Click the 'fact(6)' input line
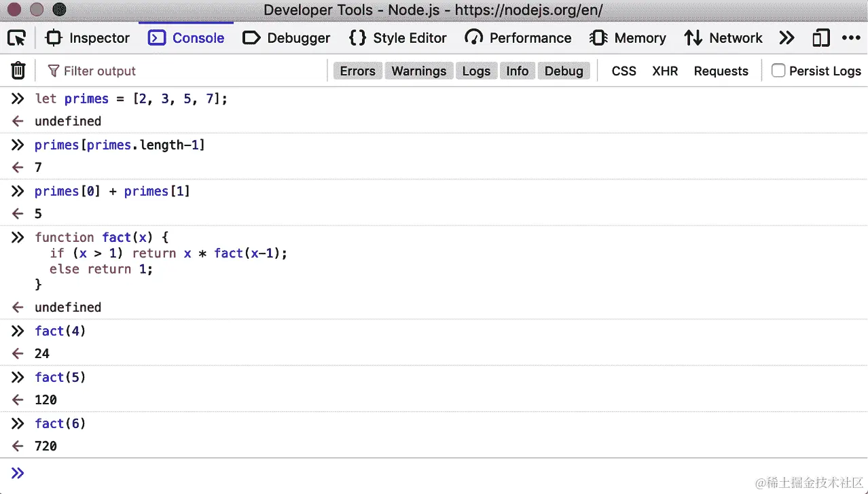This screenshot has width=868, height=494. [x=60, y=423]
